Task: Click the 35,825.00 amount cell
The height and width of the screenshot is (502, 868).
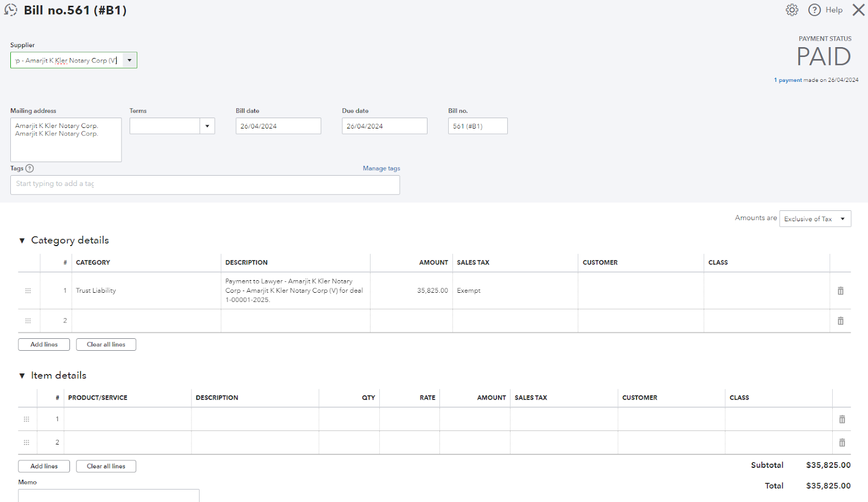Action: pyautogui.click(x=412, y=291)
